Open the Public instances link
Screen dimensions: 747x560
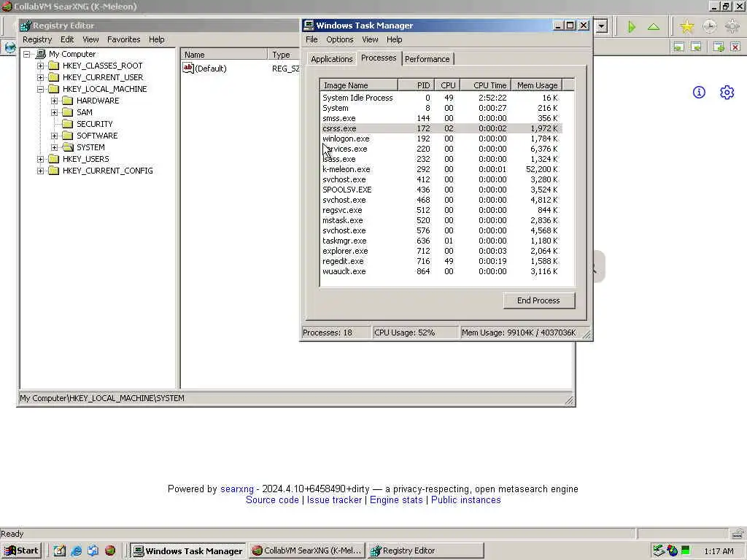(466, 500)
